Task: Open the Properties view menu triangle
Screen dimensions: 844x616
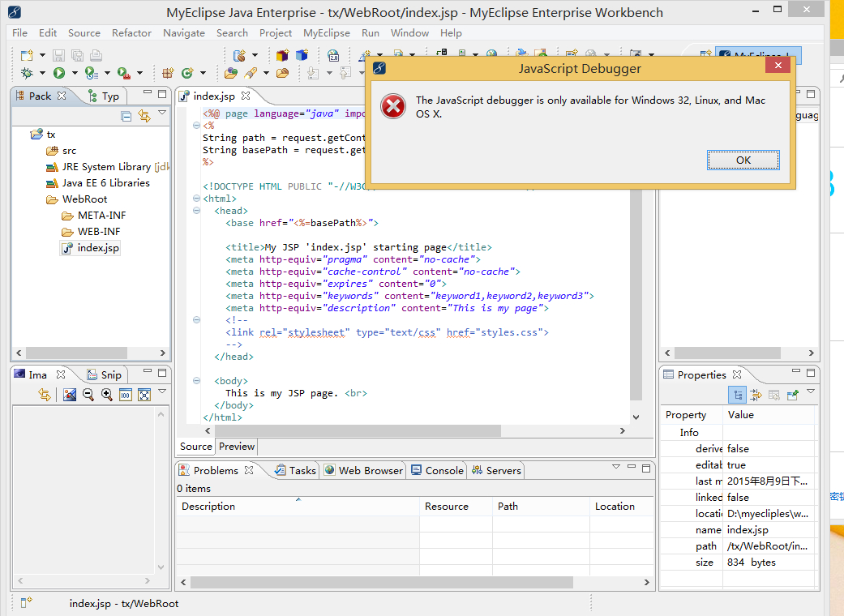Action: pos(811,392)
